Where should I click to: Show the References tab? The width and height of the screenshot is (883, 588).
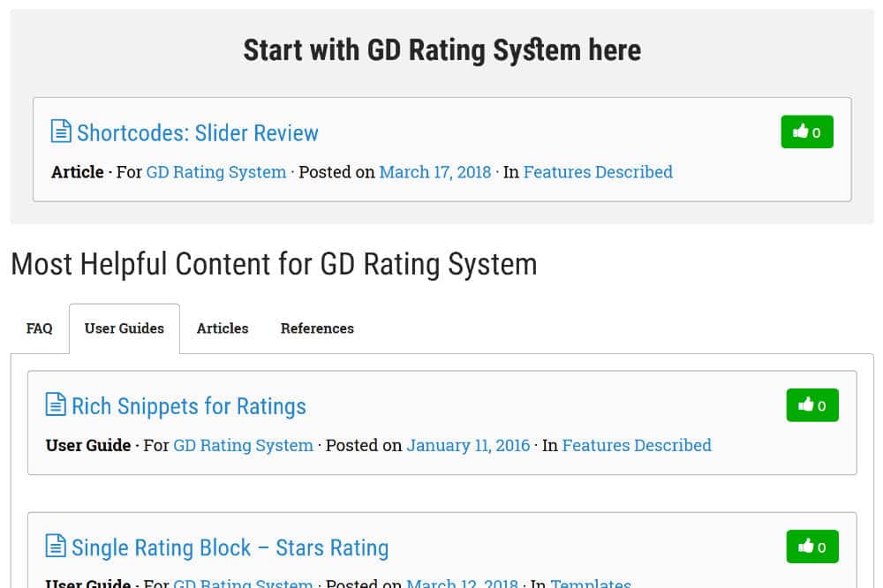point(317,328)
